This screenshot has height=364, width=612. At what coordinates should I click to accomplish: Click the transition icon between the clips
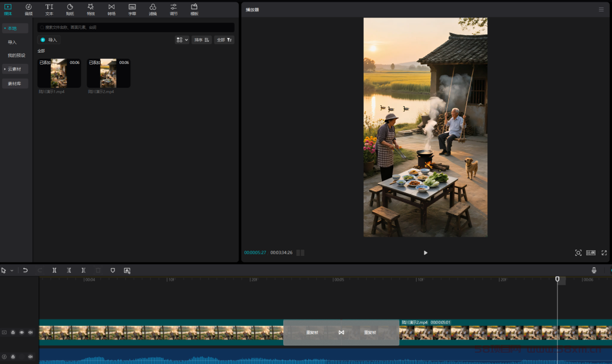click(x=341, y=332)
